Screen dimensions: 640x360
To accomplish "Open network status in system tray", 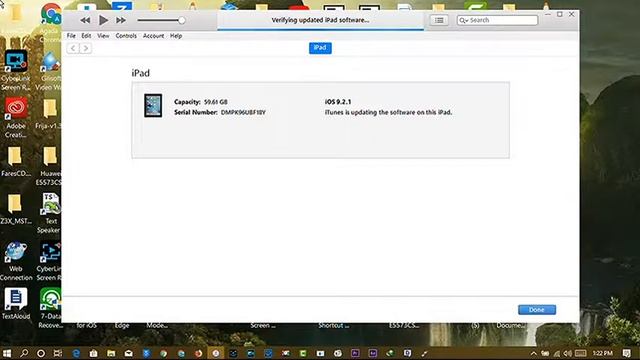I will (557, 353).
